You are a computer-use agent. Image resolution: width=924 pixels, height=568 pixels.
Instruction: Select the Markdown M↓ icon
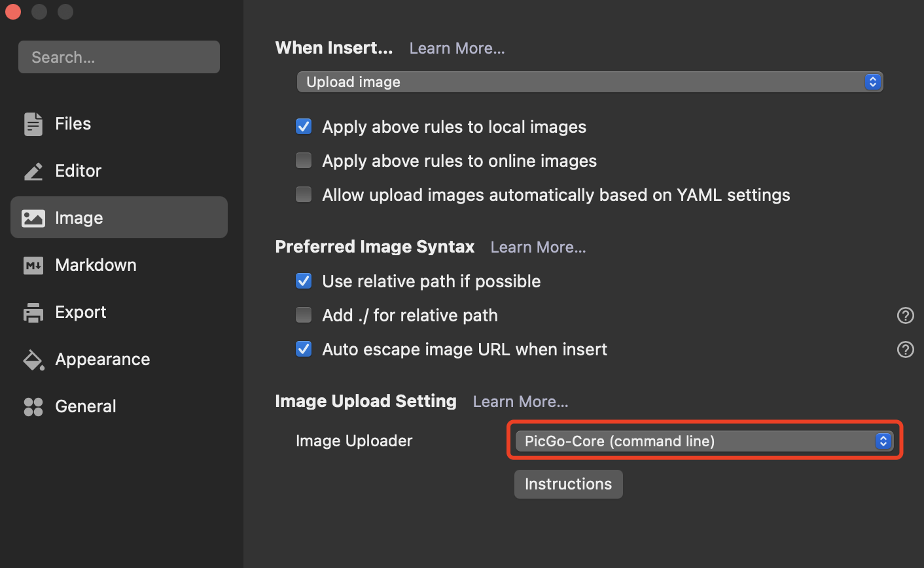point(33,265)
